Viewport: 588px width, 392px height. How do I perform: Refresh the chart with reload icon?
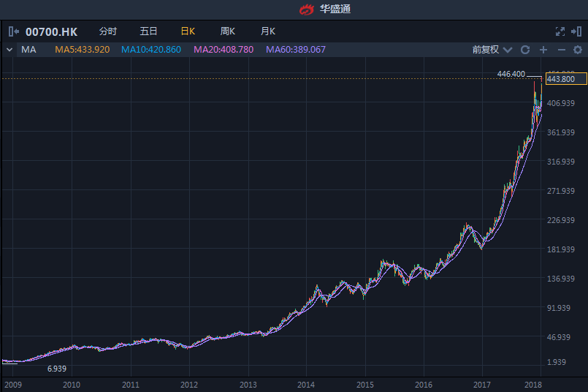point(524,50)
